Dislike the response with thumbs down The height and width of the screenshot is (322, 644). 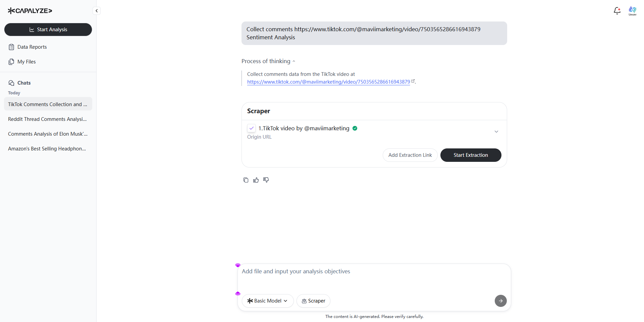click(x=266, y=180)
